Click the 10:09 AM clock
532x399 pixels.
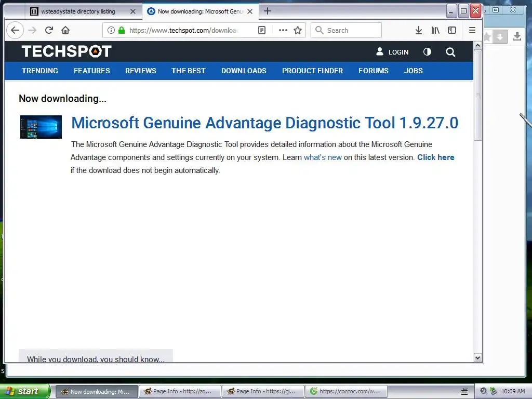[513, 391]
